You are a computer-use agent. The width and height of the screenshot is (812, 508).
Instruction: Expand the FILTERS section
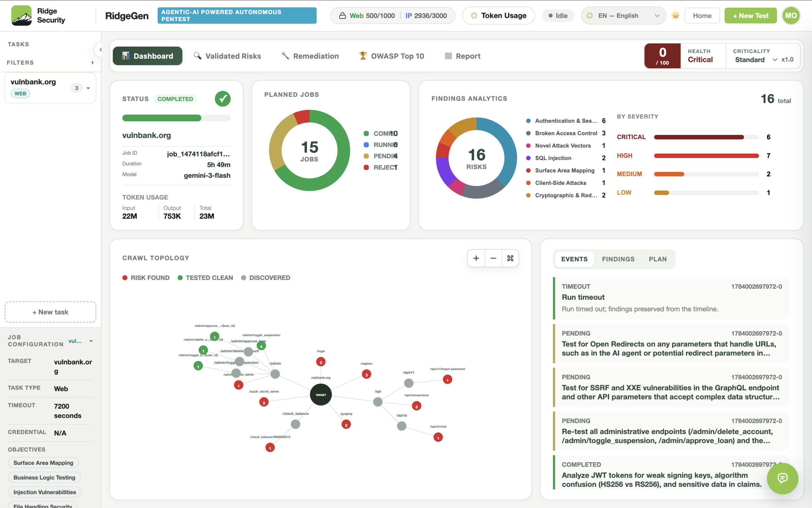50,63
